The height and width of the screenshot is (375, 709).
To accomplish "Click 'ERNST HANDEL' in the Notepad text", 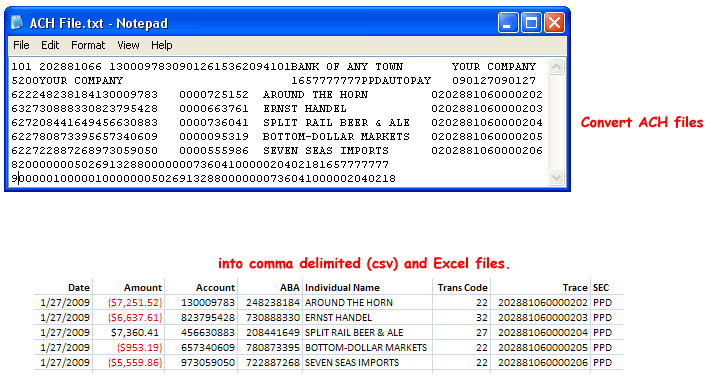I will (x=305, y=109).
